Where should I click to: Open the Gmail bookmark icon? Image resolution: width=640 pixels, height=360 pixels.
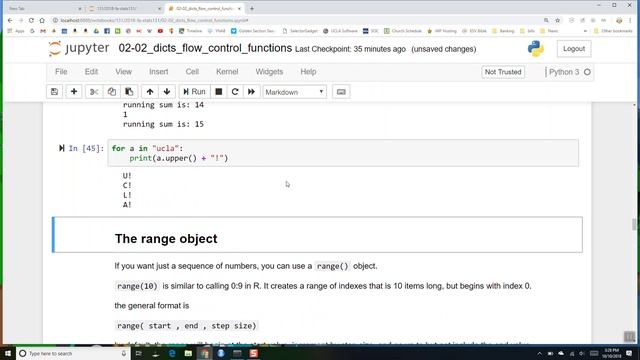click(43, 31)
